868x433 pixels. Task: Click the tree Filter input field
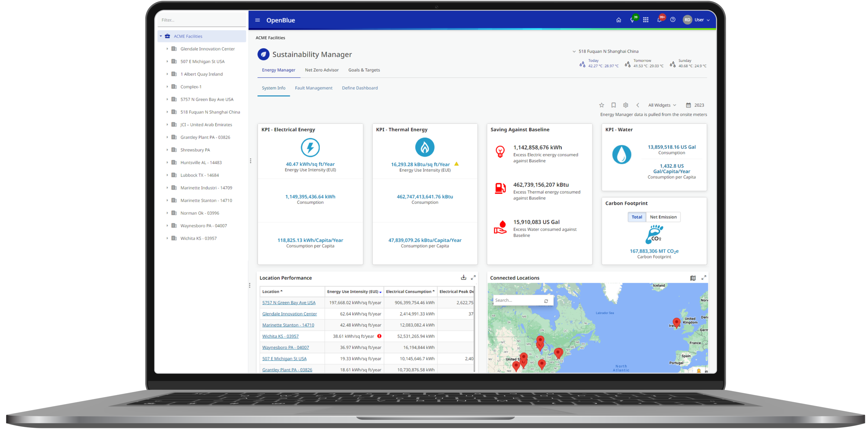click(x=202, y=20)
